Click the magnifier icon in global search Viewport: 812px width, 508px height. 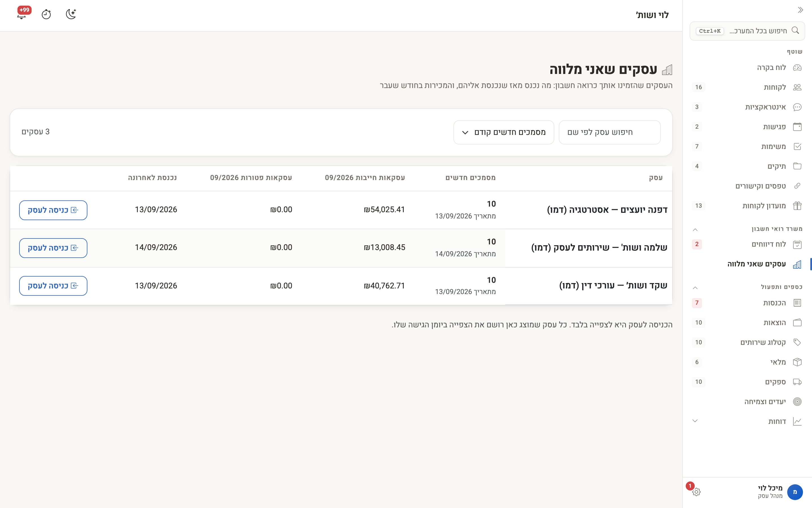coord(795,30)
